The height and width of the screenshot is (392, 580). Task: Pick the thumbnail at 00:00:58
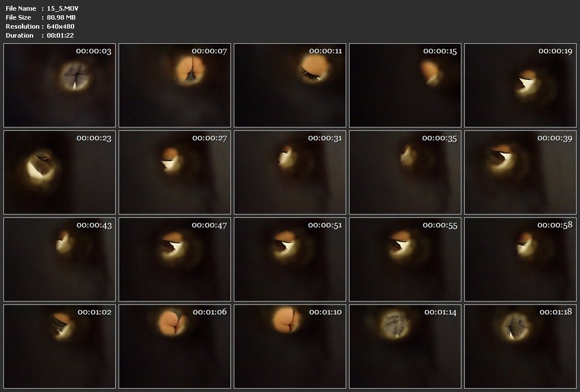(x=520, y=259)
